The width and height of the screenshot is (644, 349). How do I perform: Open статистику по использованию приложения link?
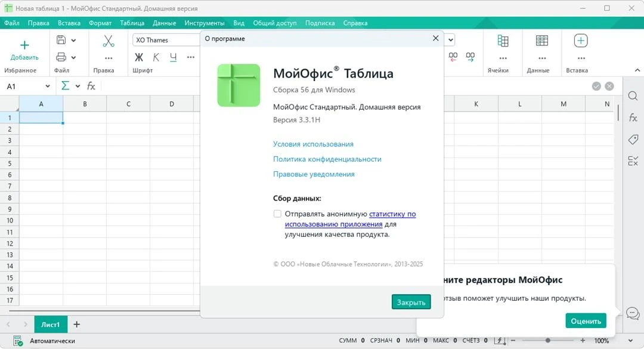pos(351,219)
